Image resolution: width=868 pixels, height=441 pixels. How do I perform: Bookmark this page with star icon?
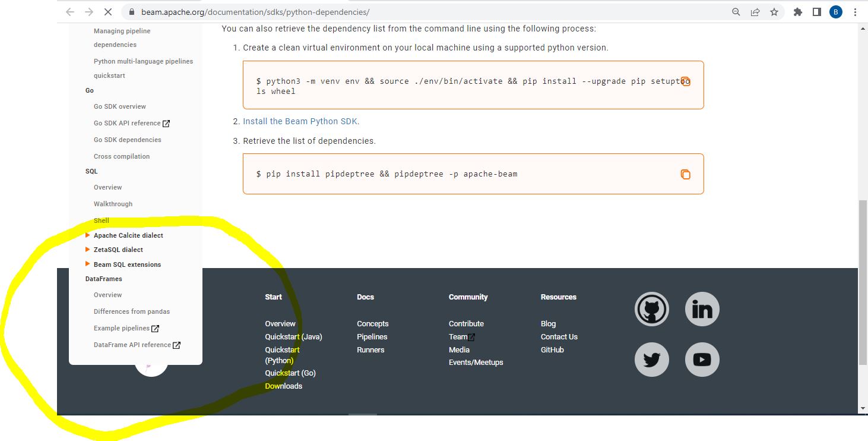tap(774, 12)
